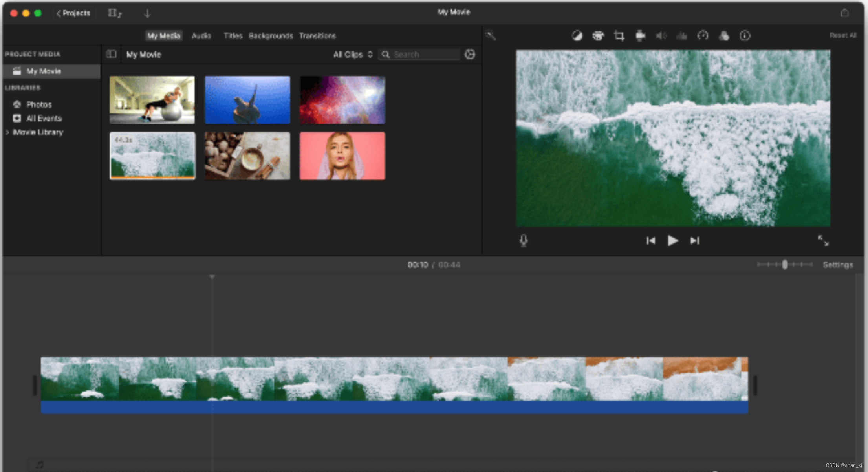Open the All Clips filter dropdown
The image size is (868, 472).
[x=352, y=55]
